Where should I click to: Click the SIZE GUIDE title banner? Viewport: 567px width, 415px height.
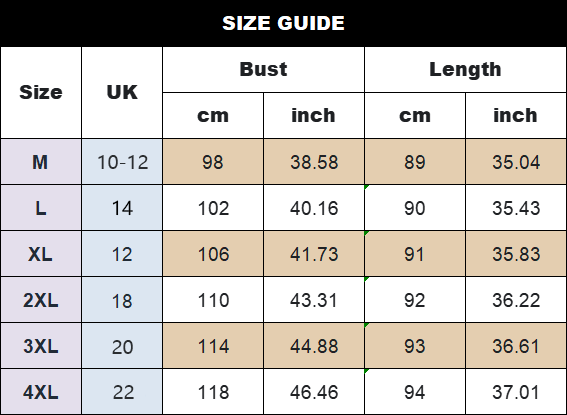284,23
